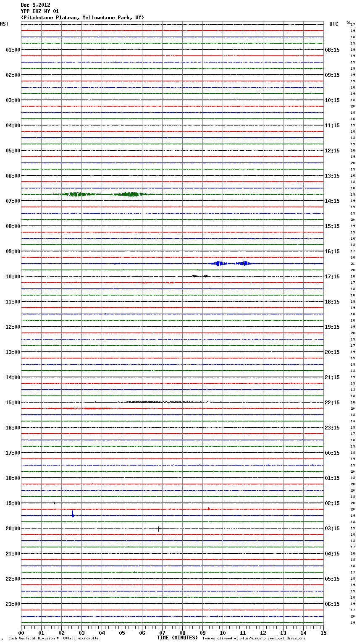Click the "Traces clipped at plus/minus 5 vertical divisions" note
This screenshot has width=357, height=644.
(254, 638)
